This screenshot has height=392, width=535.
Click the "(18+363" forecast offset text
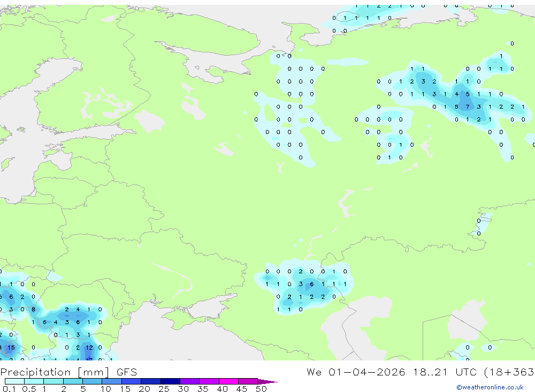[x=509, y=372]
